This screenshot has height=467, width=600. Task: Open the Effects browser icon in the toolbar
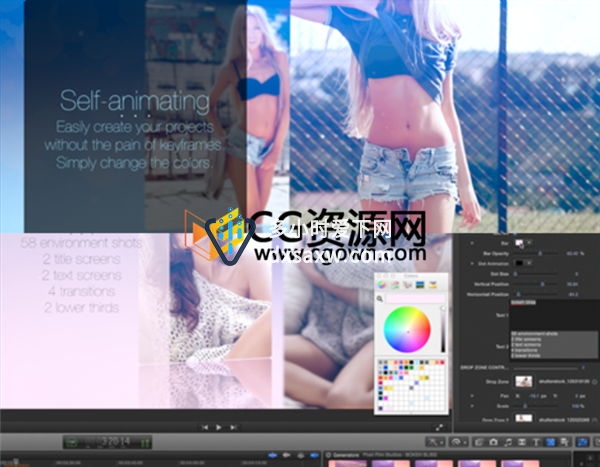pos(479,443)
